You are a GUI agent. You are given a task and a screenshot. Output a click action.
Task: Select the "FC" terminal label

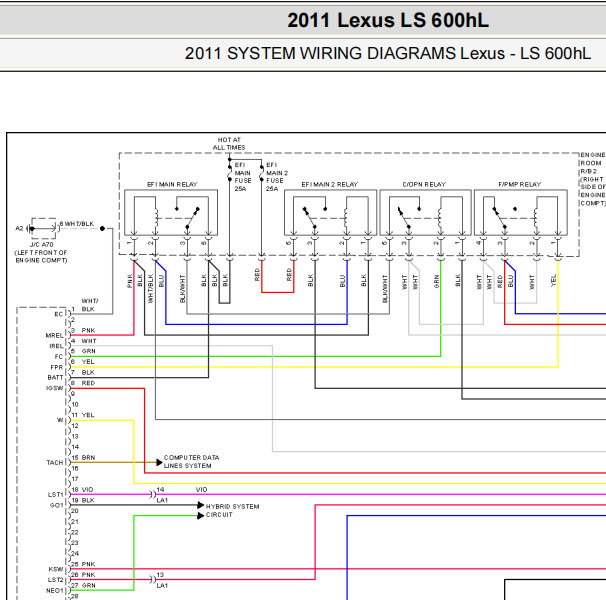pos(58,357)
